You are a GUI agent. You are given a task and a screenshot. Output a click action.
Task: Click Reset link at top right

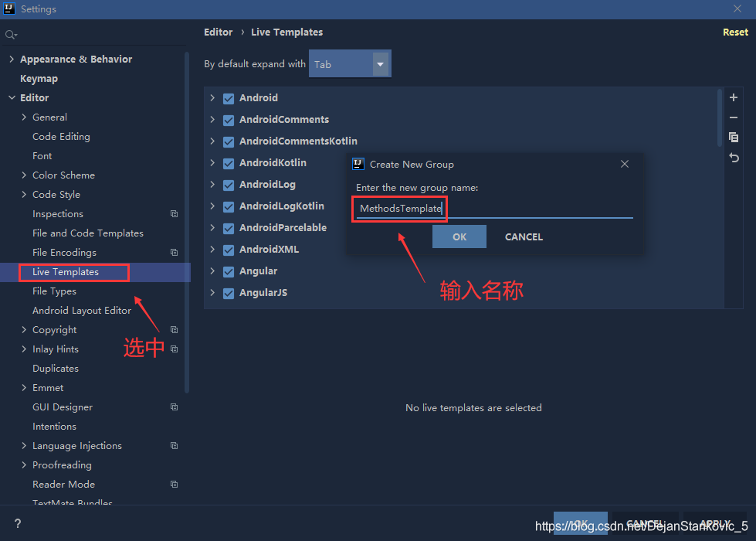(735, 32)
